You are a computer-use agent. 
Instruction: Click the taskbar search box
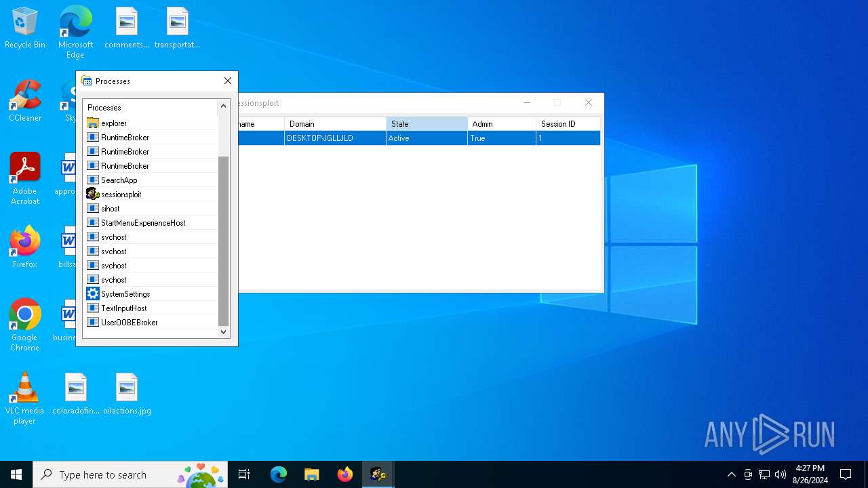coord(132,474)
